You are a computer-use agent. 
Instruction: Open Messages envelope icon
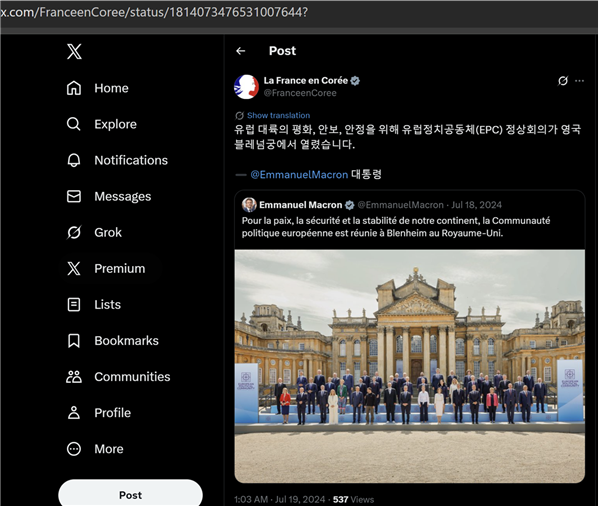pos(74,196)
